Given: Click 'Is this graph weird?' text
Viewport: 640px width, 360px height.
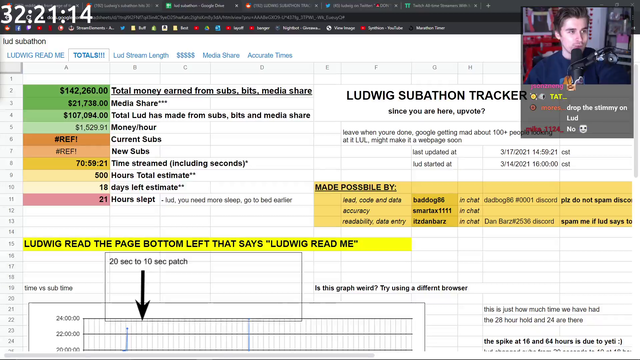Looking at the screenshot, I should 391,288.
